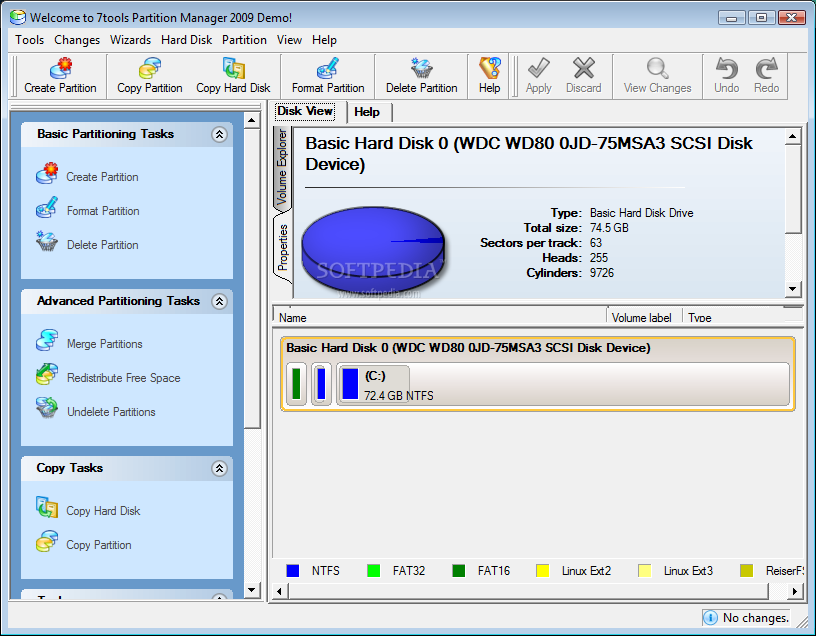
Task: Open the View menu
Action: (x=289, y=40)
